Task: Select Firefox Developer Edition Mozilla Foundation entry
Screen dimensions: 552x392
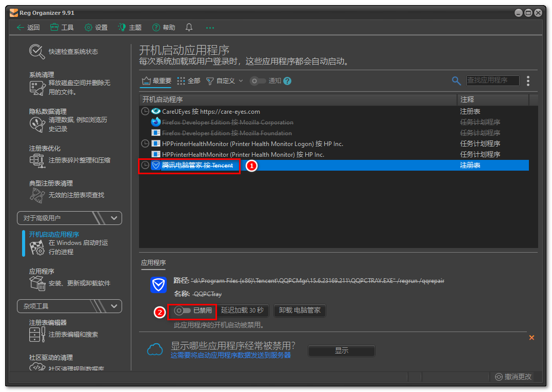Action: (x=334, y=133)
